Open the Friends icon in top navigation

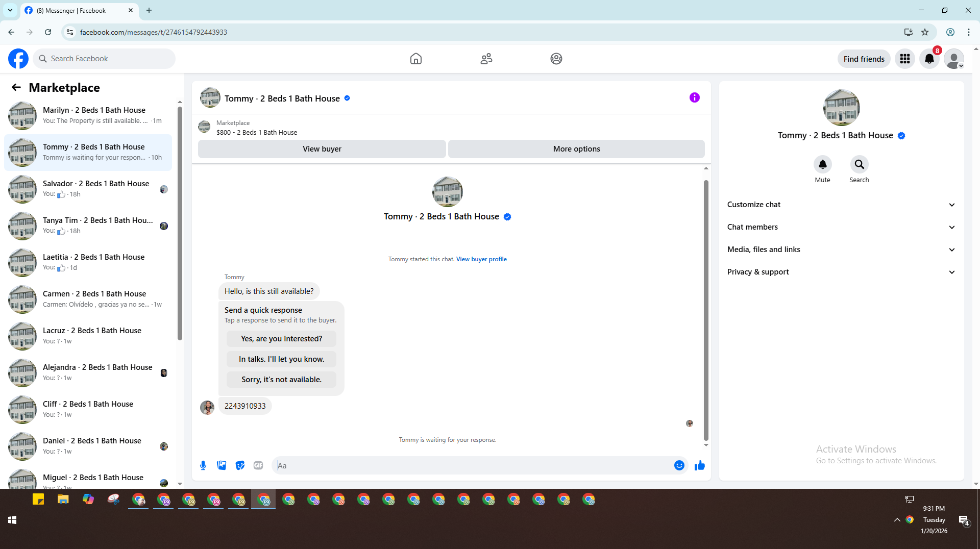[x=486, y=59]
